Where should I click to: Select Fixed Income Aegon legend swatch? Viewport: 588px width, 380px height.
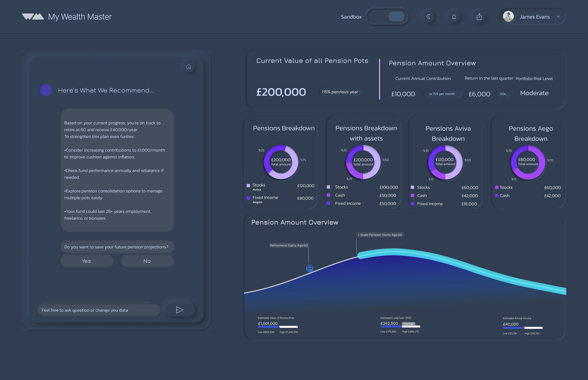pyautogui.click(x=248, y=198)
